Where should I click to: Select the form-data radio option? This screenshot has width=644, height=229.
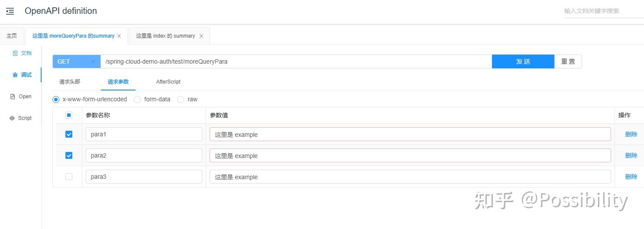click(137, 100)
